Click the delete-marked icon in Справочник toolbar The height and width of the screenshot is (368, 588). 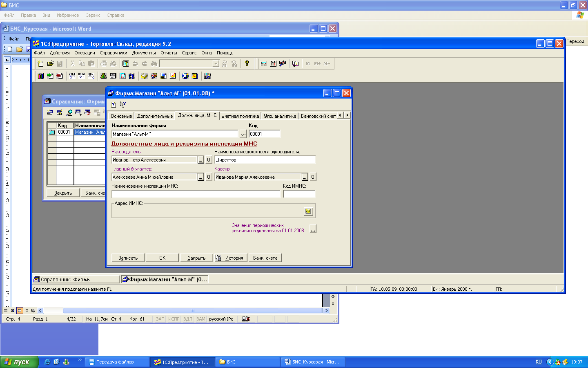coord(87,112)
